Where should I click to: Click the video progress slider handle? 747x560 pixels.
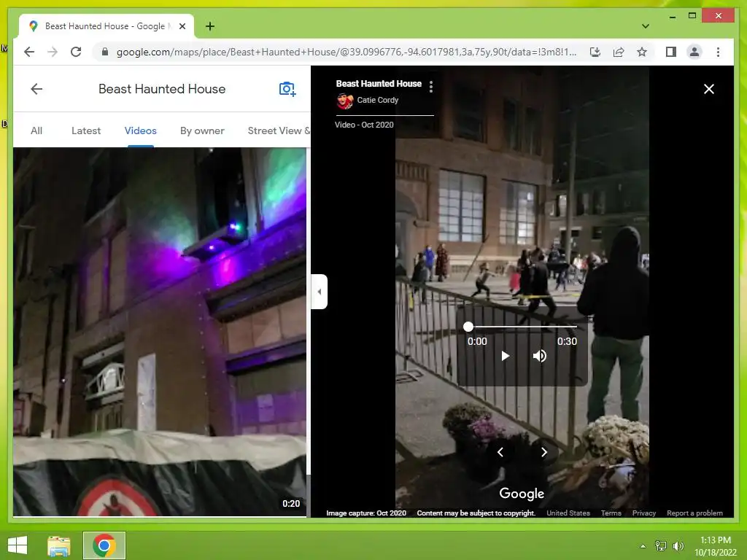point(468,327)
